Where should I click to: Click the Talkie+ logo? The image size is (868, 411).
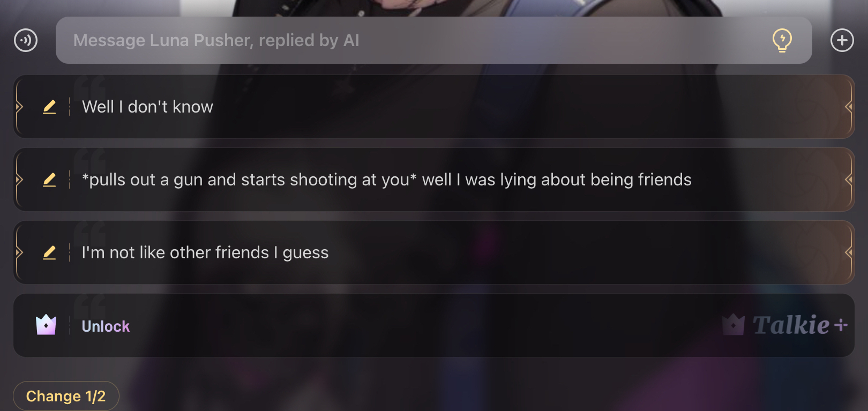click(785, 325)
